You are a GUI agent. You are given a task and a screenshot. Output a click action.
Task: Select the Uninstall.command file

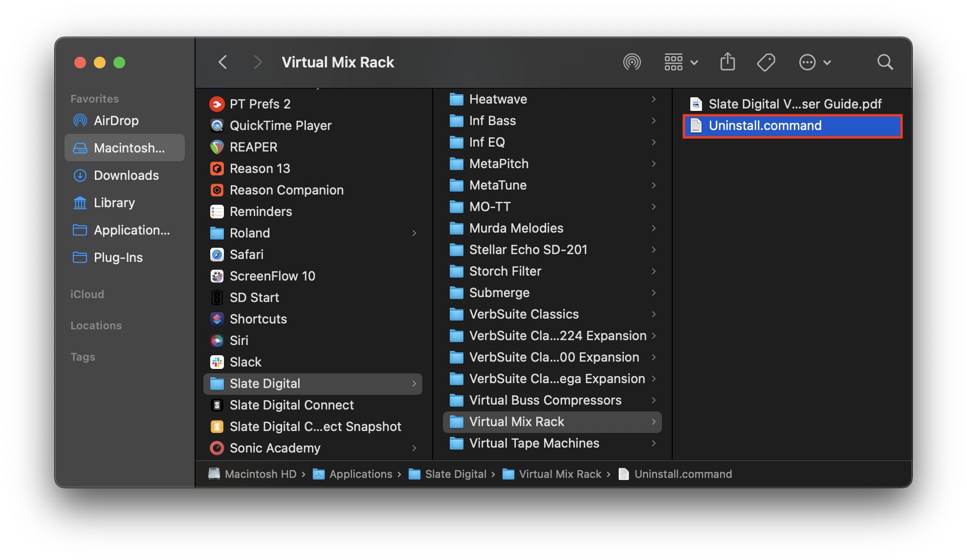(792, 126)
